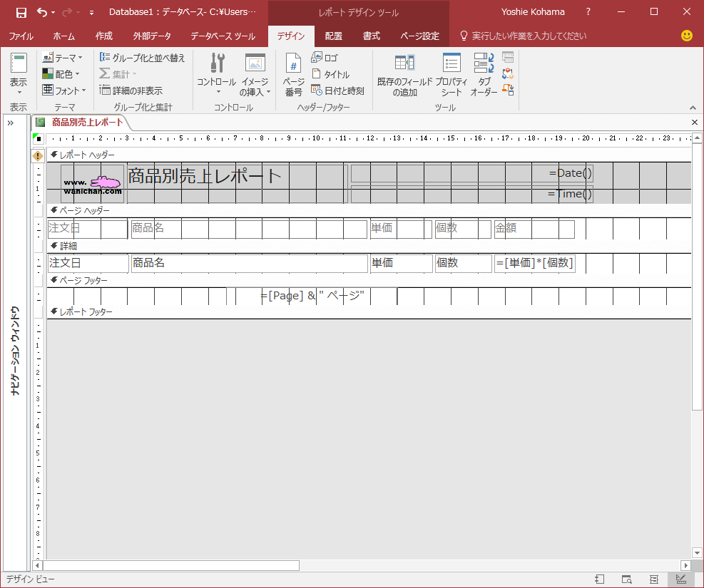Select the 詳細 section bar
This screenshot has width=704, height=588.
368,246
